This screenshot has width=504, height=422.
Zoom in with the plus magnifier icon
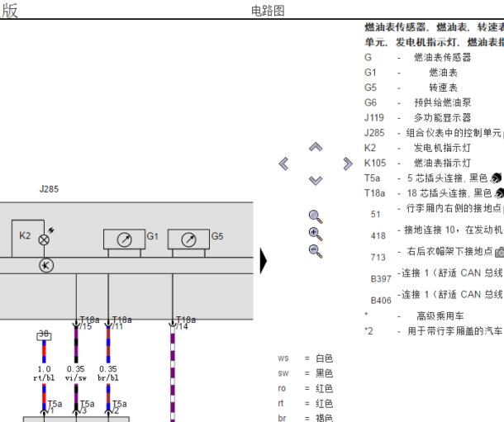pyautogui.click(x=316, y=235)
